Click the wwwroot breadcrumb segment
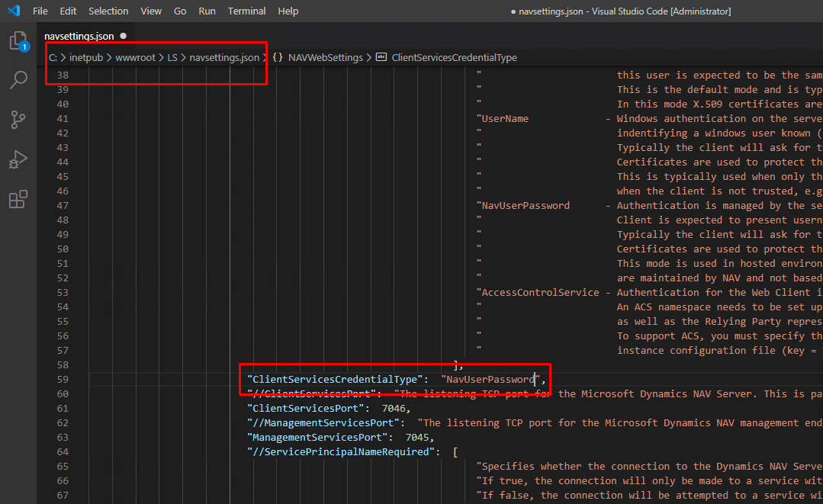This screenshot has height=504, width=823. point(136,58)
